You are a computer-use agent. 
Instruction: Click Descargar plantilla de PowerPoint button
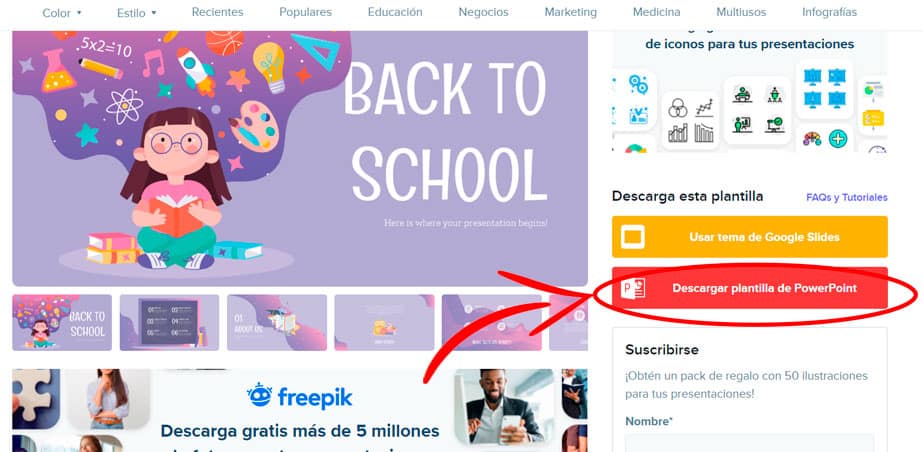tap(749, 288)
